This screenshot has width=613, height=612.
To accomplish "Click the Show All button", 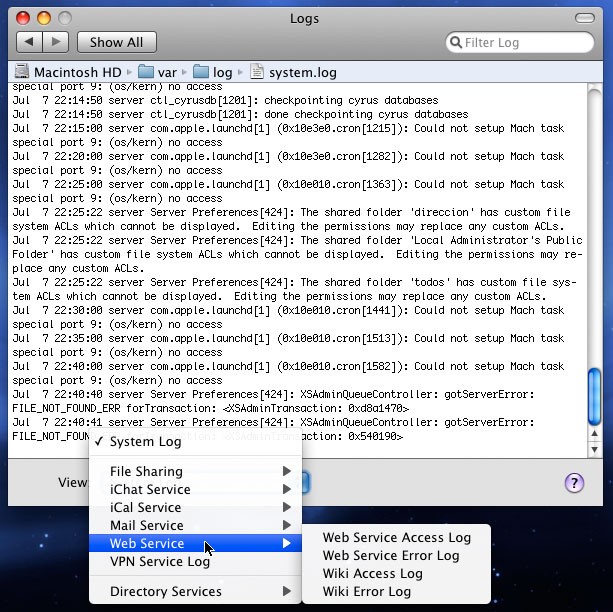I will 117,42.
